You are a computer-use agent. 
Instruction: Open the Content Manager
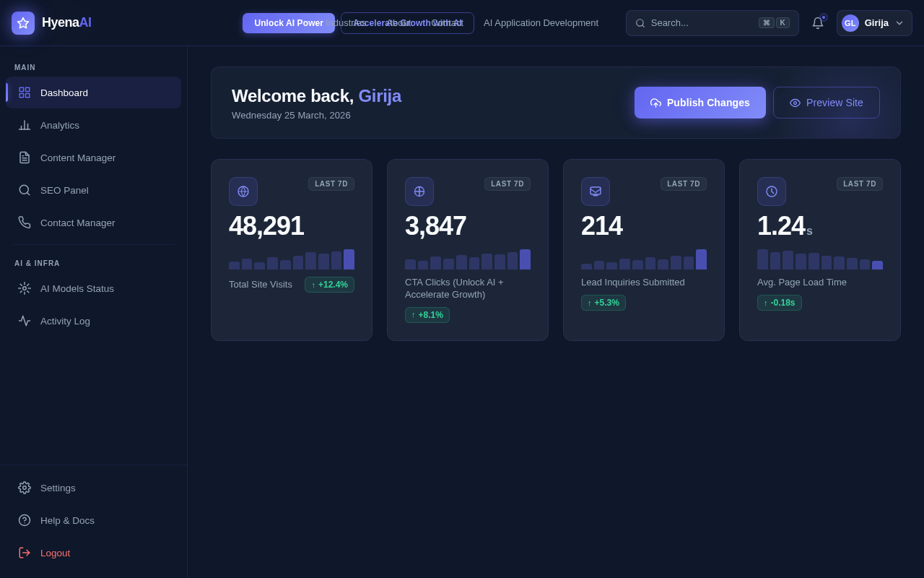78,158
